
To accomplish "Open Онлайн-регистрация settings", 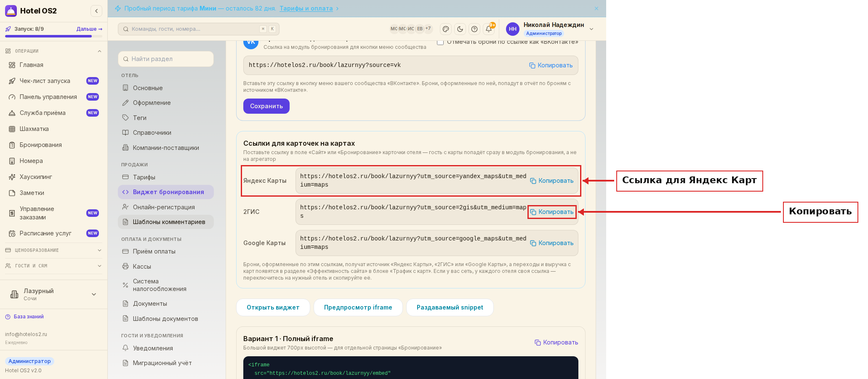I will point(166,207).
